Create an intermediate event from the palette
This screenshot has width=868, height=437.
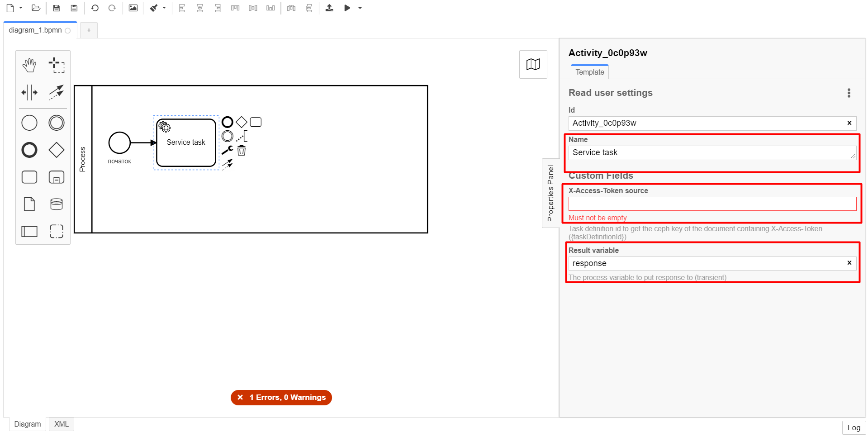pyautogui.click(x=57, y=123)
